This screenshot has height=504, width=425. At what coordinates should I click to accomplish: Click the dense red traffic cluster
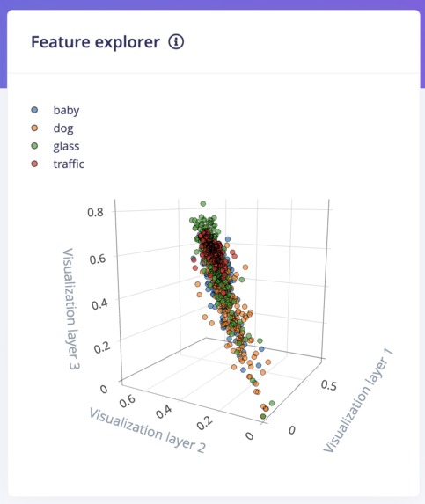(214, 251)
